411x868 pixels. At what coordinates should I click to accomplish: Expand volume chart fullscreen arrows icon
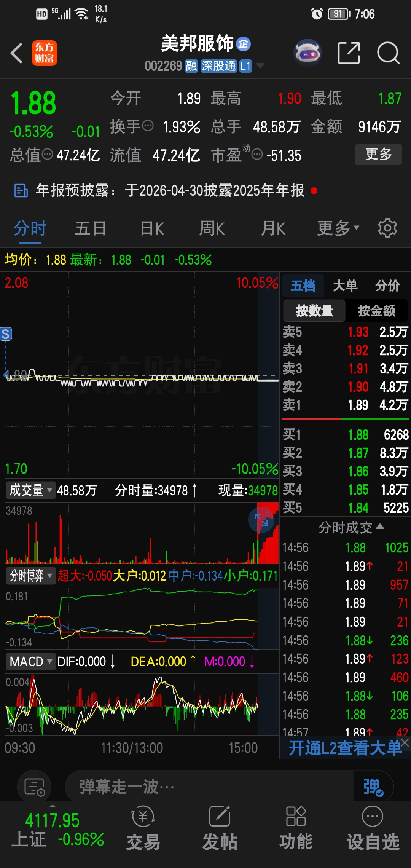[261, 520]
